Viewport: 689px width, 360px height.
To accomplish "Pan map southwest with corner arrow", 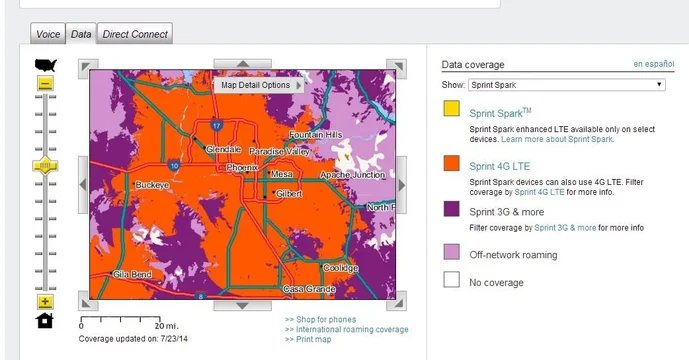I will [x=87, y=302].
